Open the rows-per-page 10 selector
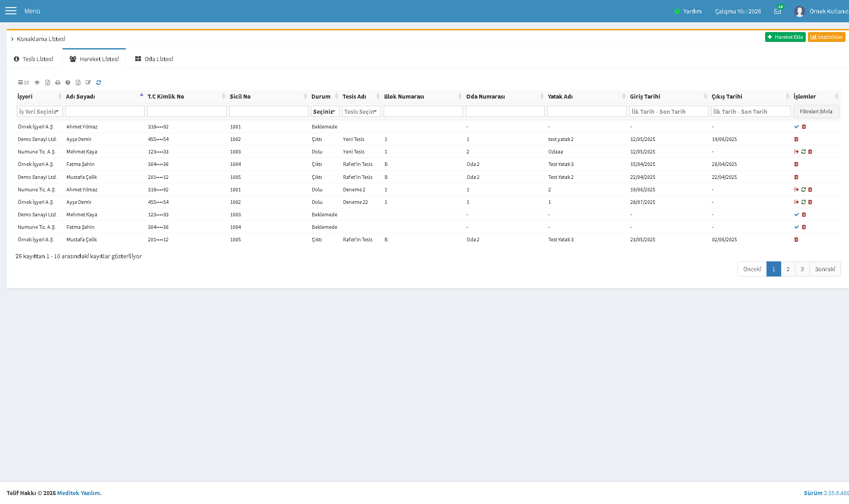849x504 pixels. (x=23, y=83)
